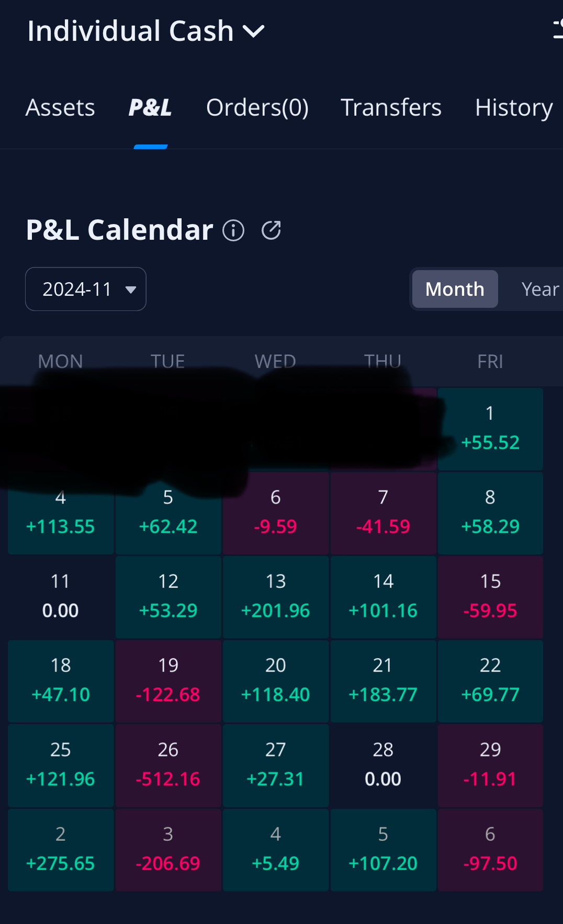Click the P&L Calendar info icon
The height and width of the screenshot is (924, 563).
pos(233,230)
